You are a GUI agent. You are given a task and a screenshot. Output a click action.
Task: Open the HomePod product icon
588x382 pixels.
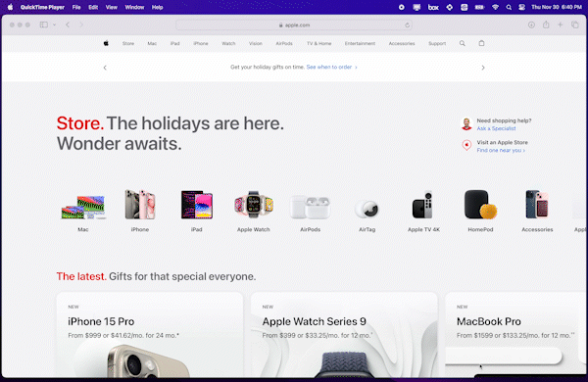480,205
